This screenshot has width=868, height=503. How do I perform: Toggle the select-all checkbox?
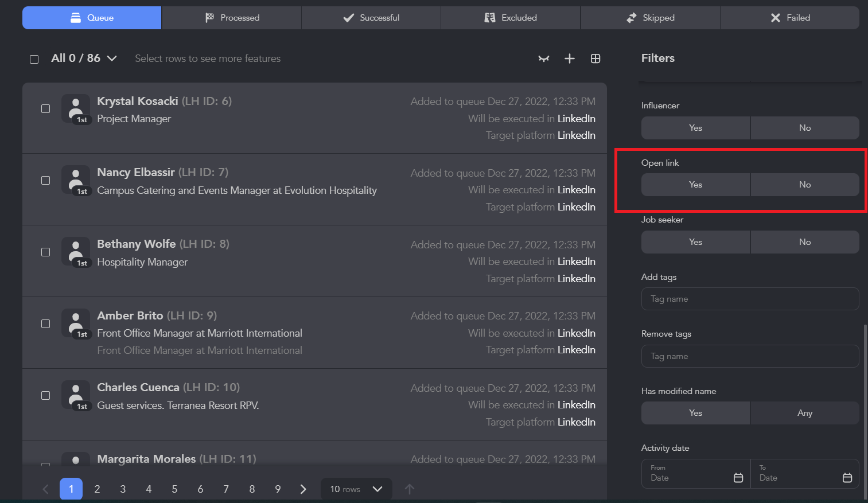[34, 59]
